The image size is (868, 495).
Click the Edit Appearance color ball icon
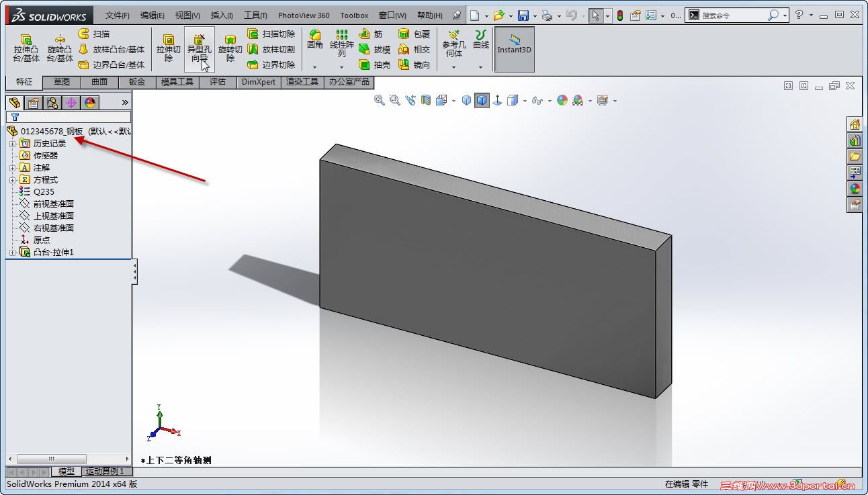(x=562, y=100)
